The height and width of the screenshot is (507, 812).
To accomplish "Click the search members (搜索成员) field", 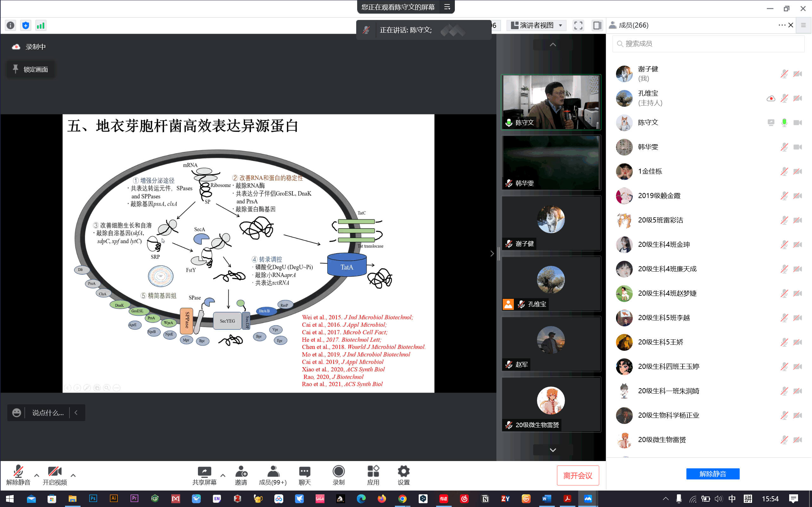I will pos(708,44).
